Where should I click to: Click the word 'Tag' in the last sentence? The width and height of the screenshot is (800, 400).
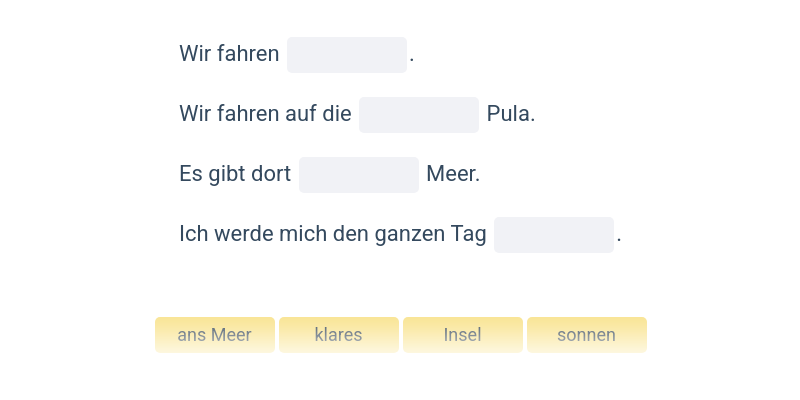pos(469,235)
